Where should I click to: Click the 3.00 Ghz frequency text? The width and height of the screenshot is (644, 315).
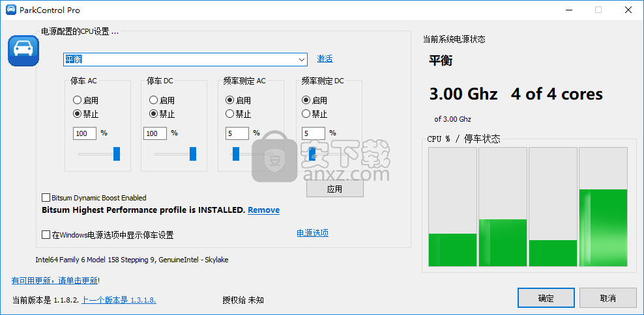click(x=463, y=94)
